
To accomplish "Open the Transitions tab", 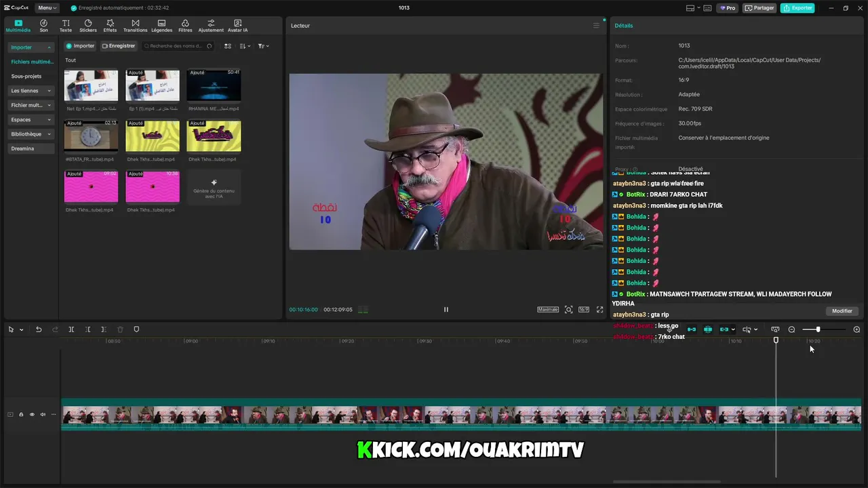I will coord(136,26).
